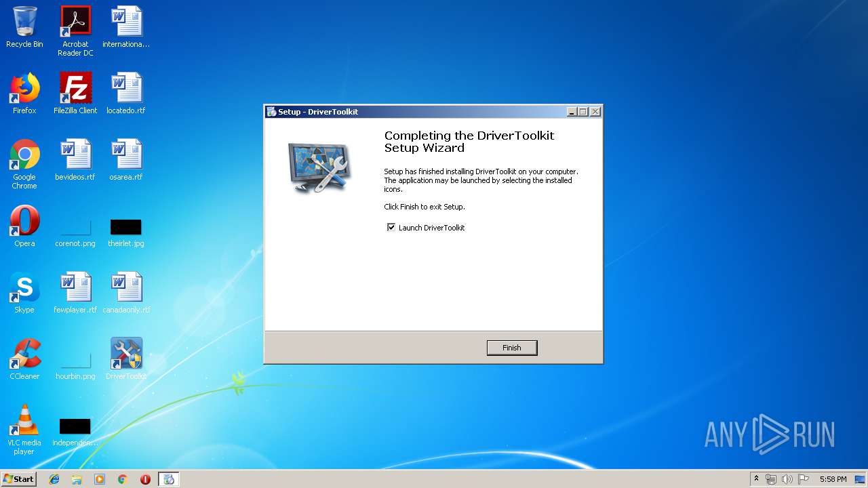Image resolution: width=868 pixels, height=488 pixels.
Task: Select the CCleaner desktop shortcut
Action: [24, 359]
